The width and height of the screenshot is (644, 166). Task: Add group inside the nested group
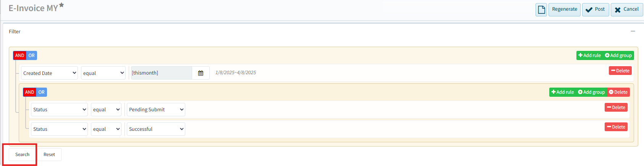pos(591,92)
